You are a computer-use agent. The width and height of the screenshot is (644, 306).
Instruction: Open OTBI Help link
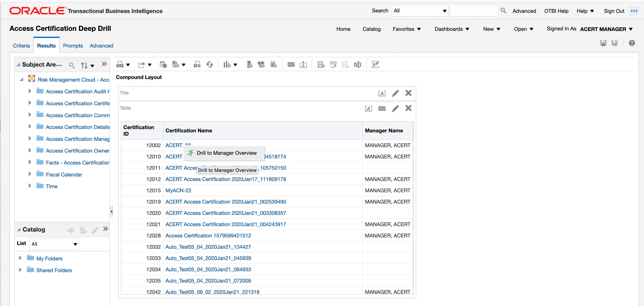[556, 11]
